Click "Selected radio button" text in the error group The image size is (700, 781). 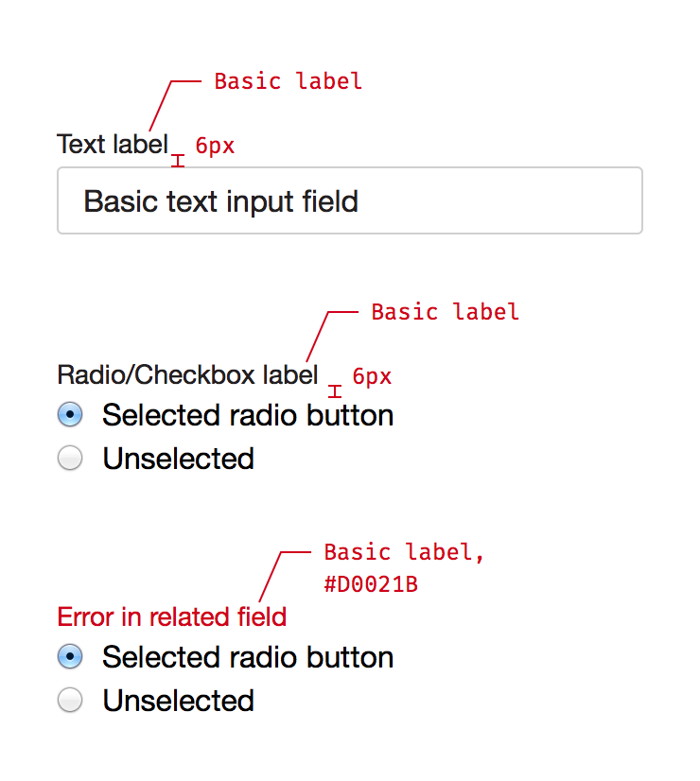pyautogui.click(x=248, y=657)
